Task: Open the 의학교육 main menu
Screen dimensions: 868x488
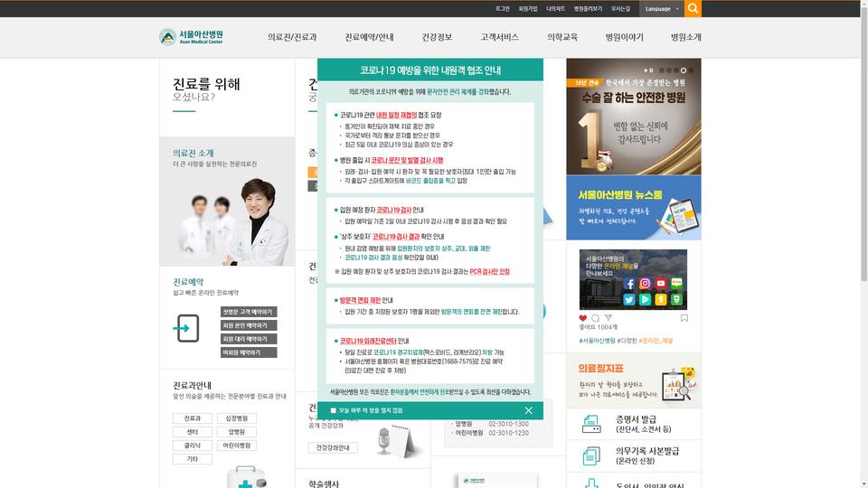Action: (561, 37)
